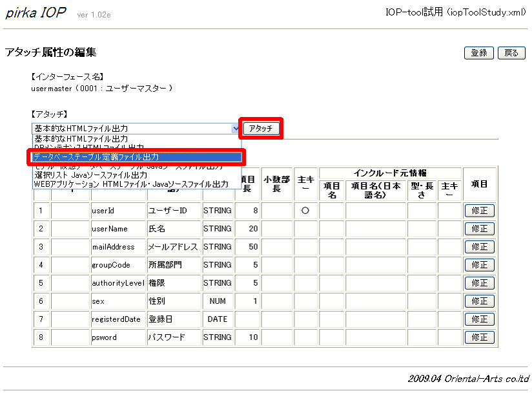532x393 pixels.
Task: Click the メールアドレス cell
Action: 174,246
